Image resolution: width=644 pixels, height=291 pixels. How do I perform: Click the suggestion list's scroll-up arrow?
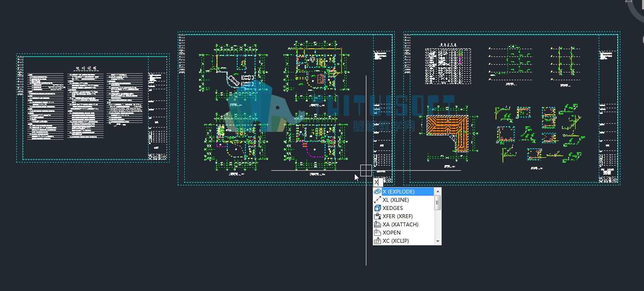[438, 191]
